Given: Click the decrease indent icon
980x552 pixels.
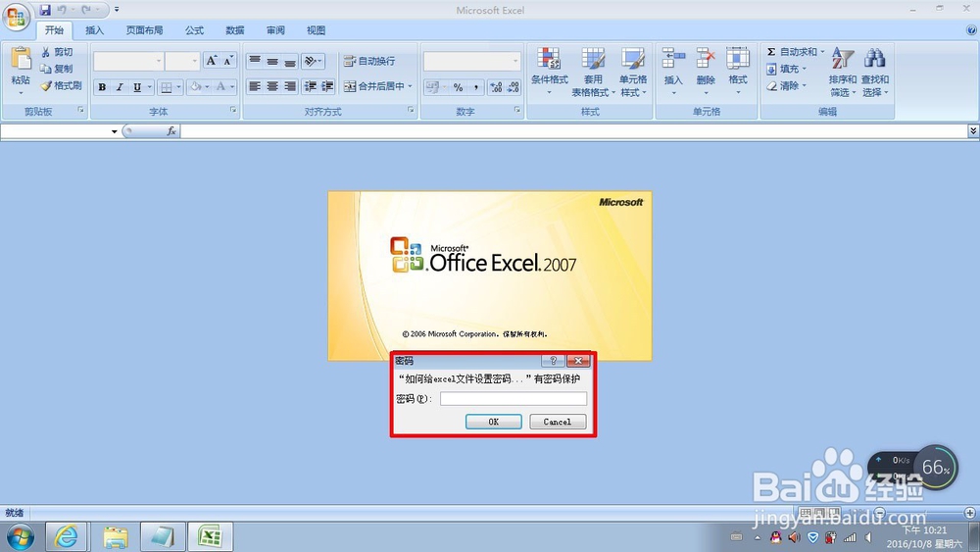Looking at the screenshot, I should coord(310,86).
